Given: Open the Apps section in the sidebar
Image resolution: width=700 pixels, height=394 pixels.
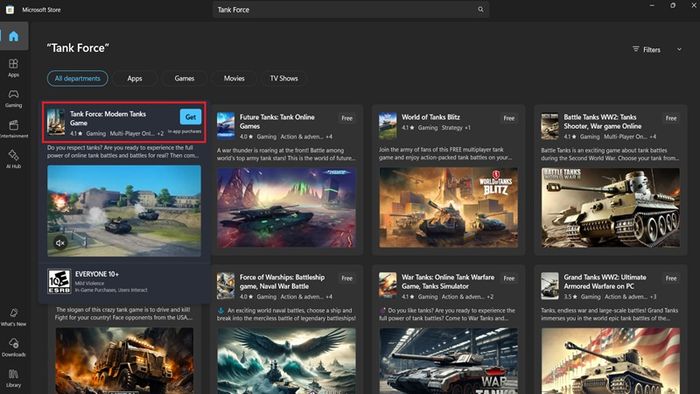Looking at the screenshot, I should coord(13,68).
